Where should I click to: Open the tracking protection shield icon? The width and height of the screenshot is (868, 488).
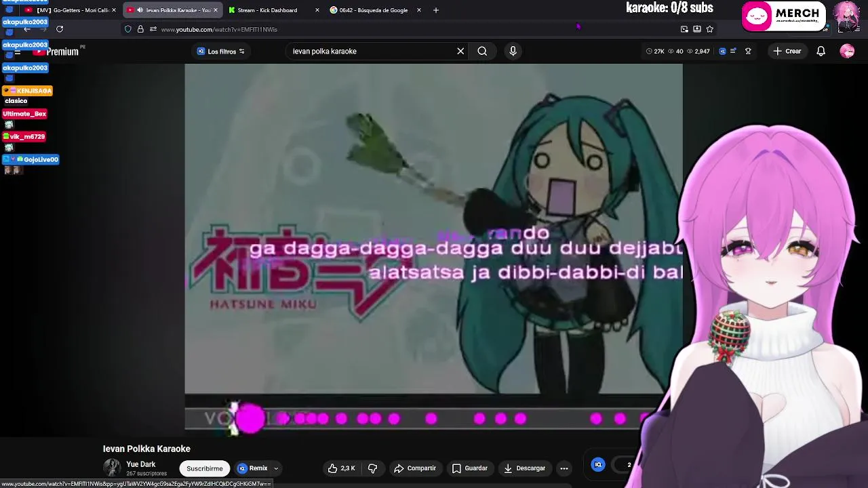[128, 29]
